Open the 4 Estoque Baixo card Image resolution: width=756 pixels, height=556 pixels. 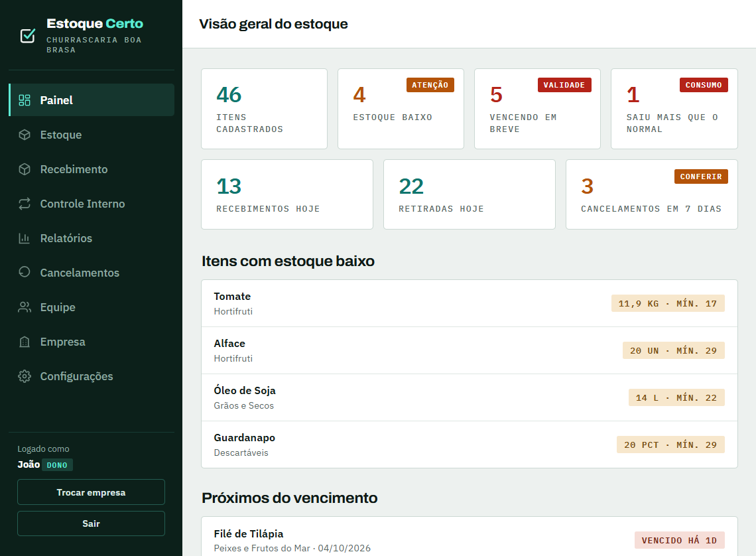click(x=401, y=109)
